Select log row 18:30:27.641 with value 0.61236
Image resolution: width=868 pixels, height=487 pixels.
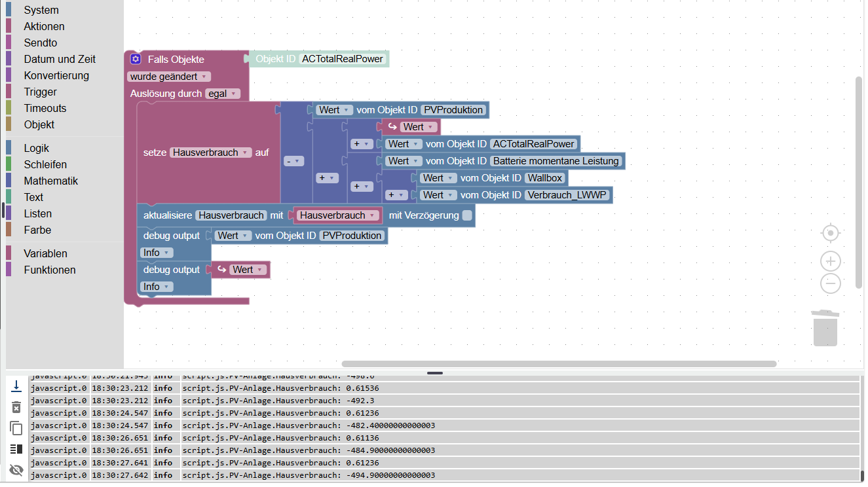443,463
